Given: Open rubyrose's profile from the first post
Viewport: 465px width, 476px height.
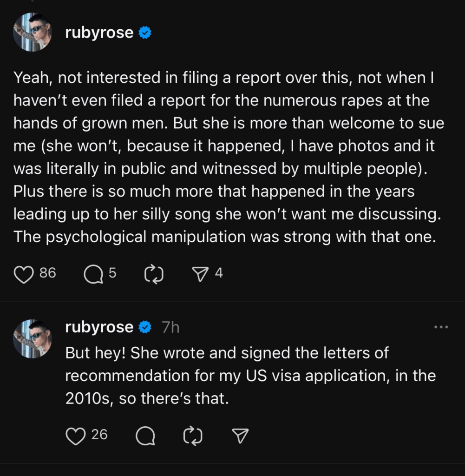Looking at the screenshot, I should [99, 32].
